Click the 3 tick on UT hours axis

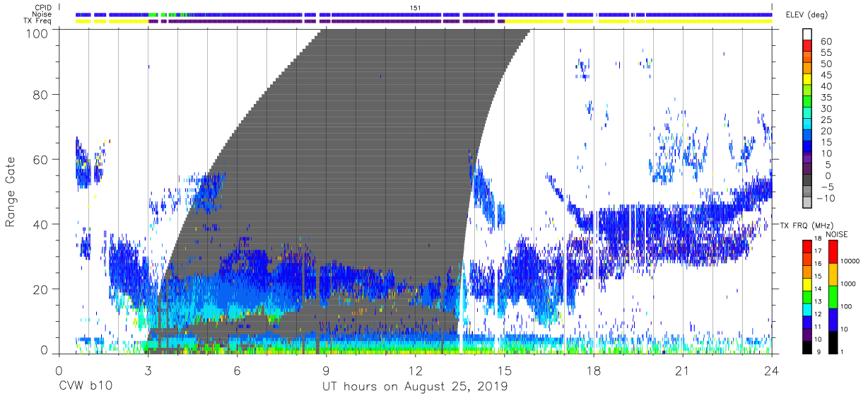pos(148,371)
